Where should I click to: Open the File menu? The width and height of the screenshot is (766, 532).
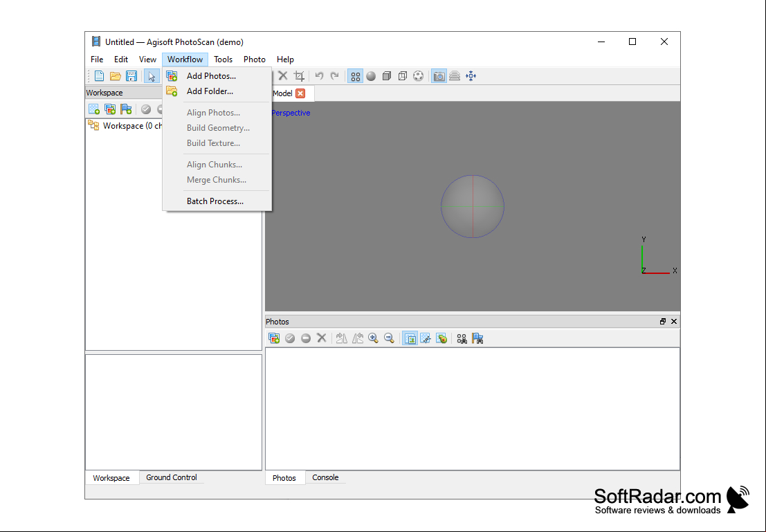coord(97,59)
